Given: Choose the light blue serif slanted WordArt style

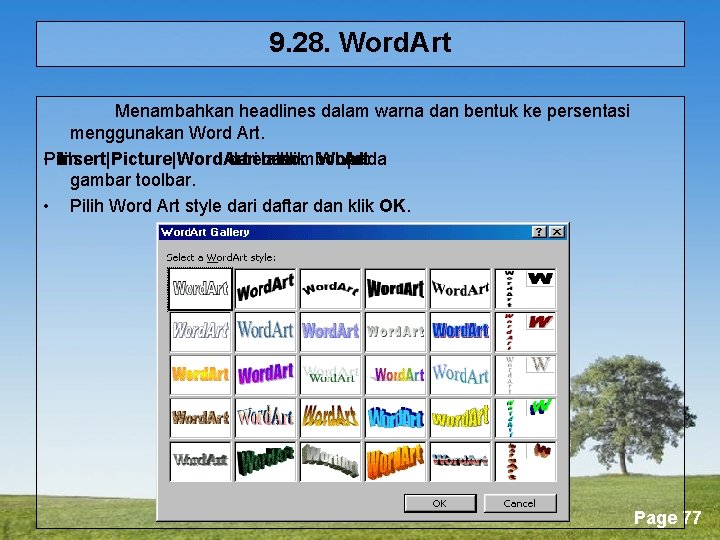Looking at the screenshot, I should tap(461, 375).
